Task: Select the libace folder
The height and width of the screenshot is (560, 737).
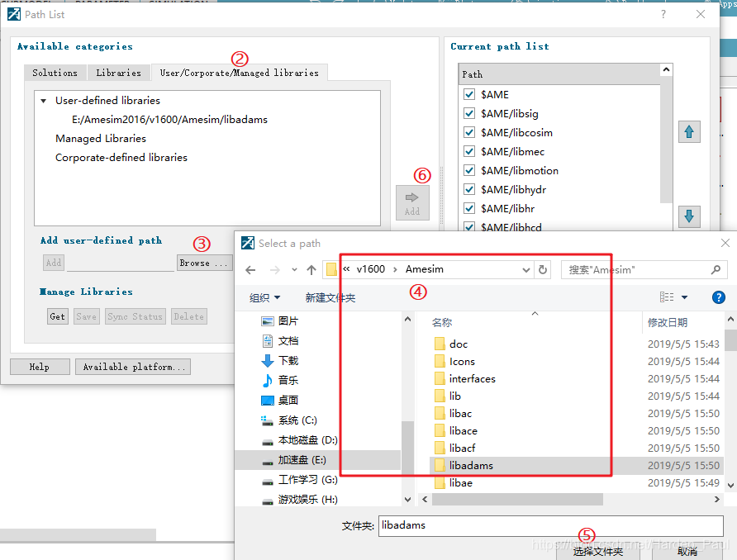Action: [x=456, y=431]
